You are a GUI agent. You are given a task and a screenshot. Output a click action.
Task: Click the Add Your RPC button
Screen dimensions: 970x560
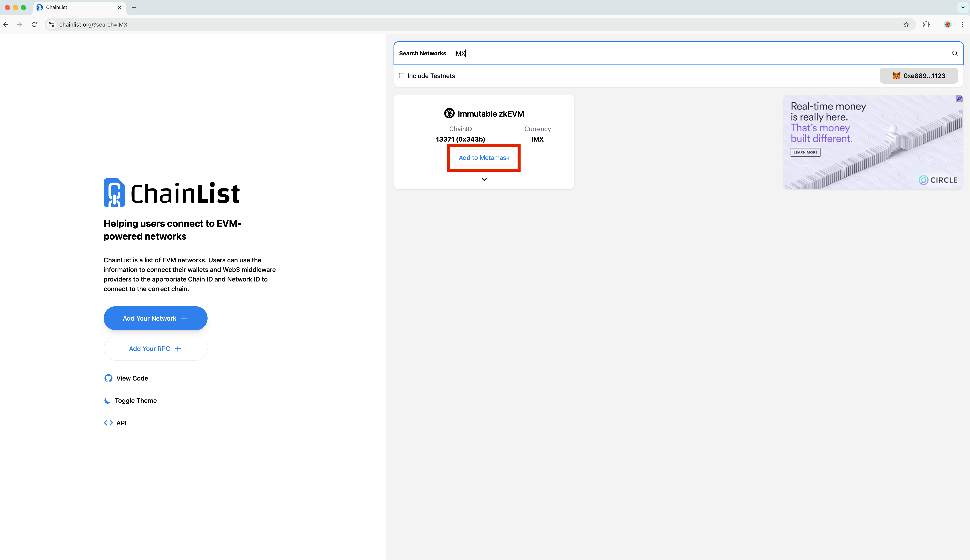point(155,348)
